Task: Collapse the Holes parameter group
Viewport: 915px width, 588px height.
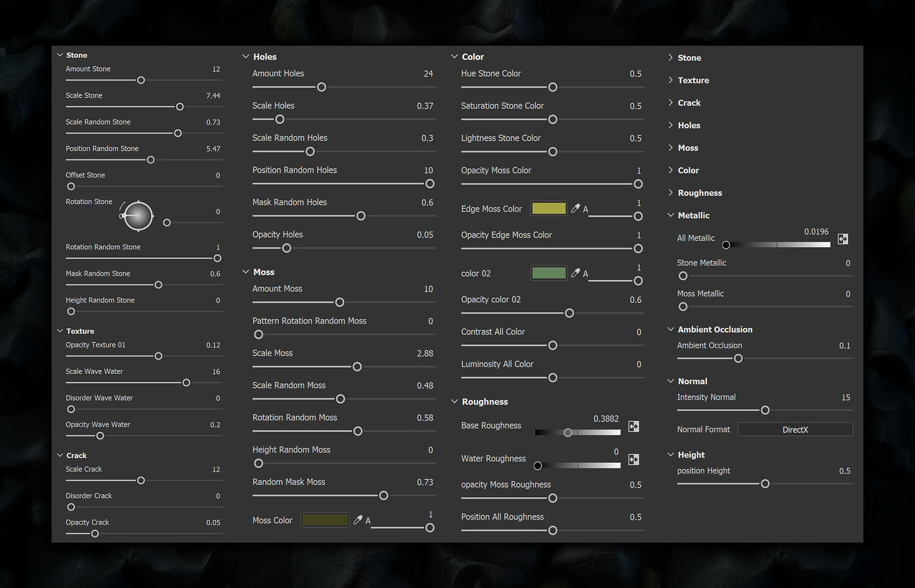Action: coord(246,57)
